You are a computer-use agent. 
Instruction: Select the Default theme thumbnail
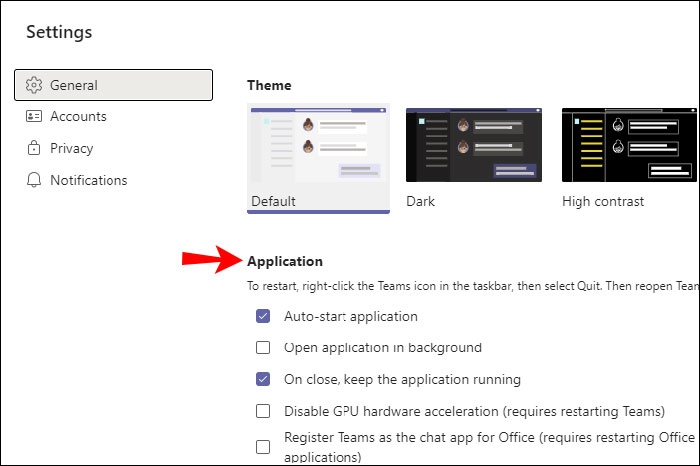318,145
